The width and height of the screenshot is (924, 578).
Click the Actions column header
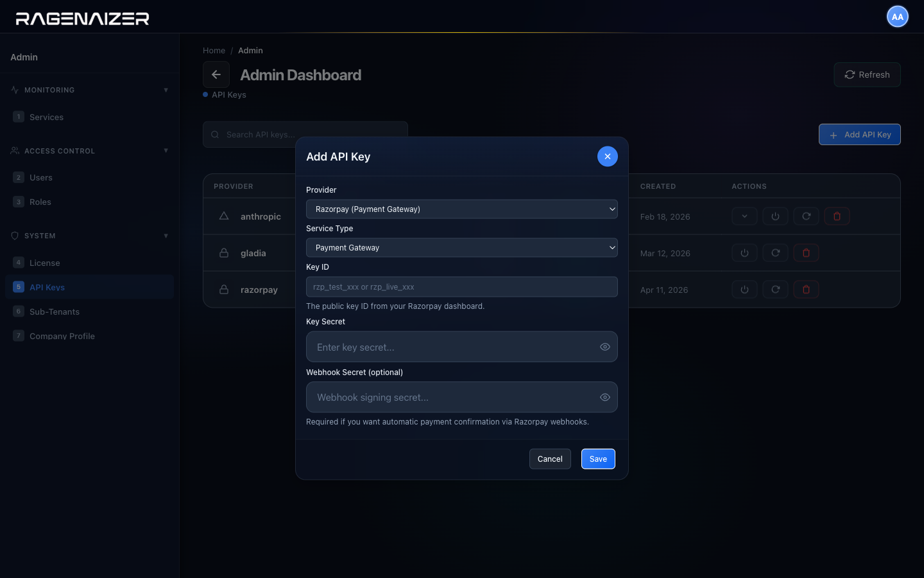click(x=749, y=186)
